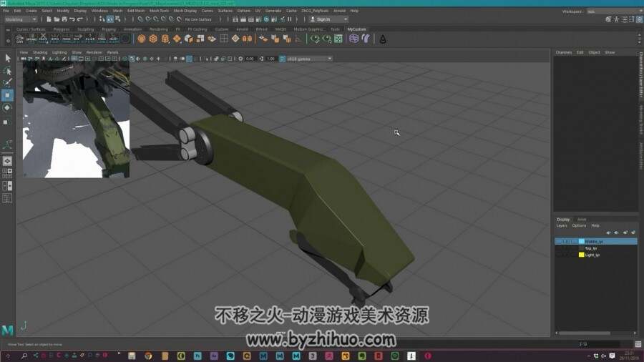Click the orange polygon cube shelf icon

pos(153,39)
